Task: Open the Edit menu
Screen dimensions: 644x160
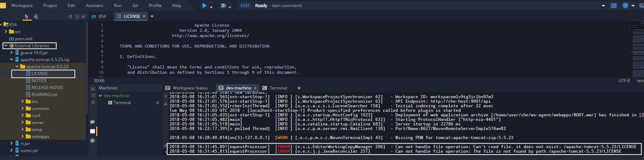Action: 71,6
